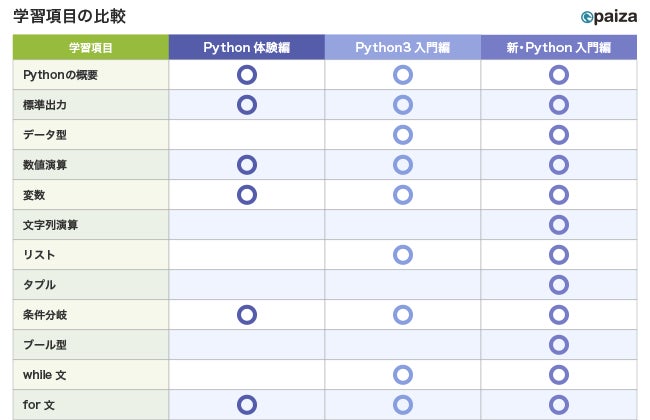
Task: Click the 新・Python 入門編 circle for データ型
Action: [559, 134]
